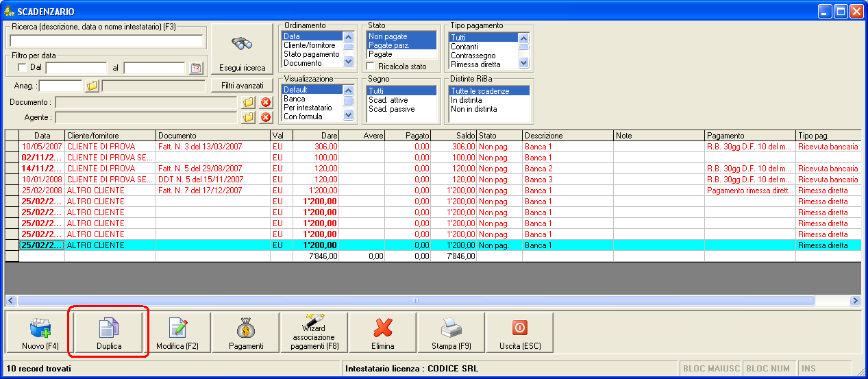The height and width of the screenshot is (379, 868).
Task: Open the Filtri avanzati button
Action: tap(242, 86)
